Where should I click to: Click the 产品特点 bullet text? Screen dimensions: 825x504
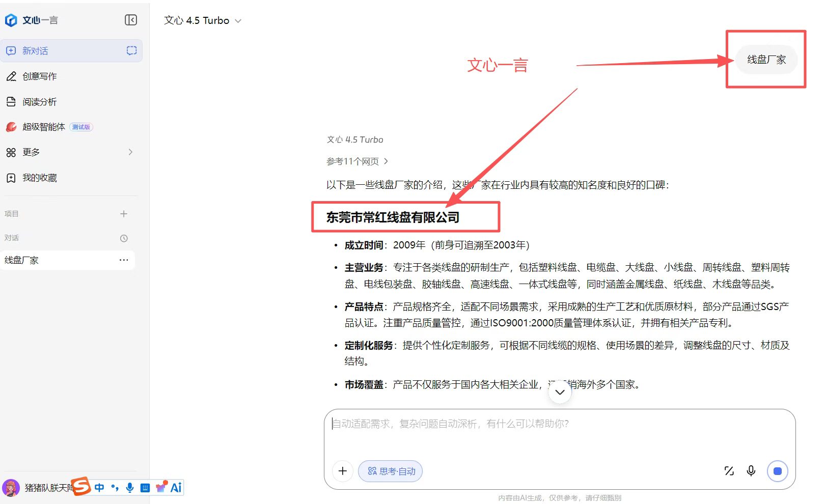coord(566,315)
